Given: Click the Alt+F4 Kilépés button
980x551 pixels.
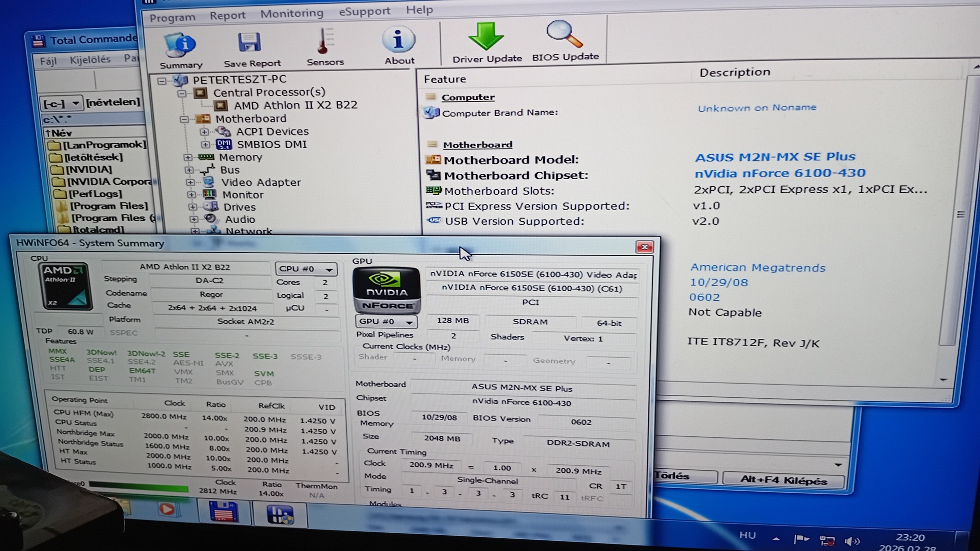Looking at the screenshot, I should tap(783, 480).
